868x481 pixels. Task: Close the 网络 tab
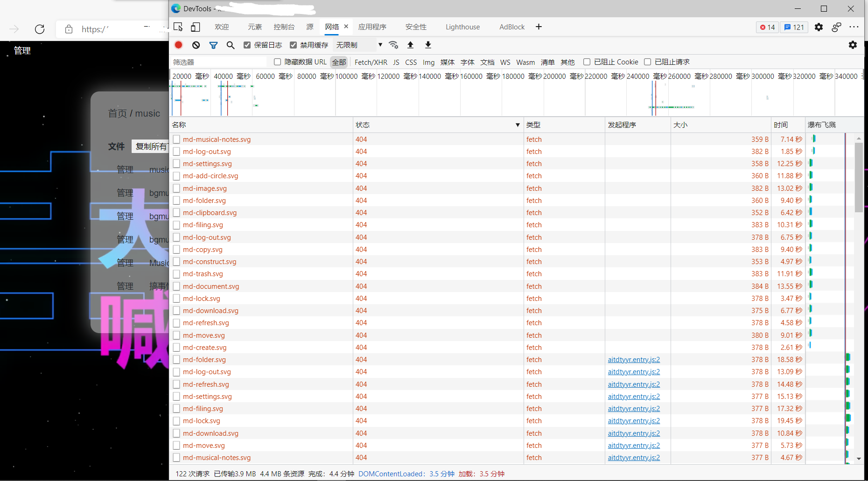[x=346, y=27]
